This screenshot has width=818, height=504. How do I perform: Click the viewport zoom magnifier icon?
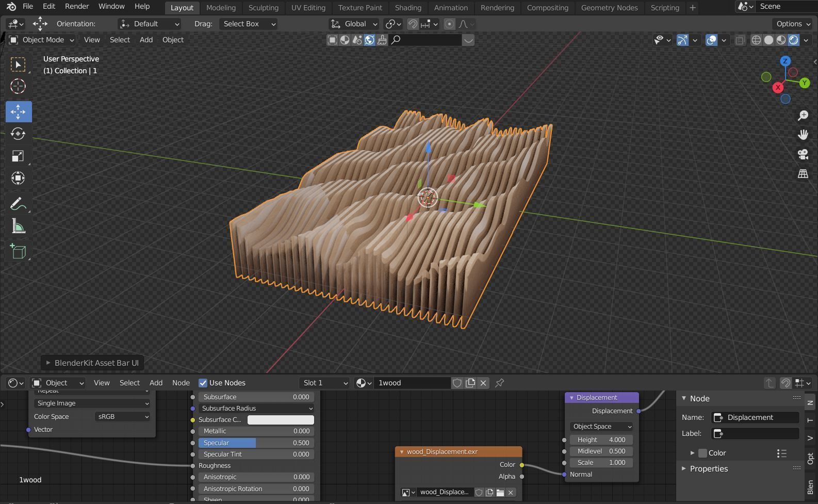pos(803,116)
